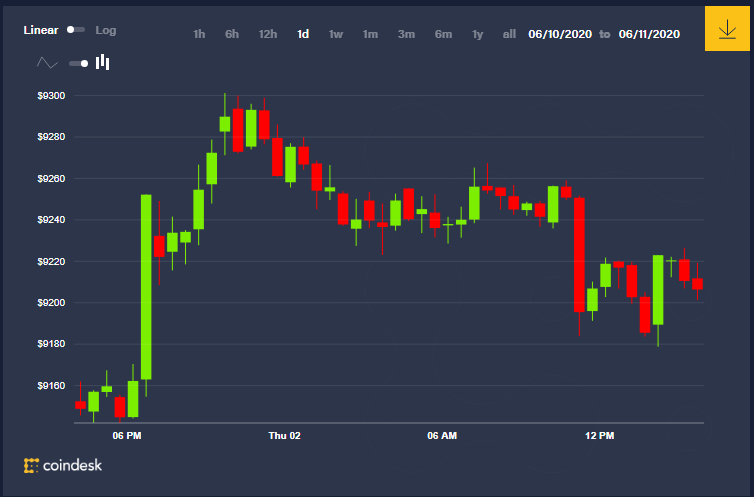Switch to the 1d time range

click(x=303, y=34)
